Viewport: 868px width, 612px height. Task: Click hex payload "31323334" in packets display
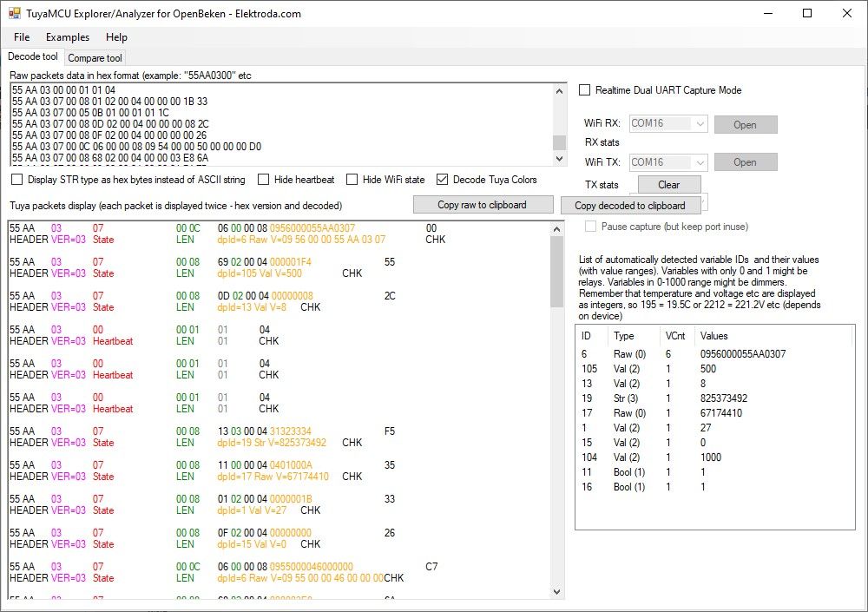291,431
